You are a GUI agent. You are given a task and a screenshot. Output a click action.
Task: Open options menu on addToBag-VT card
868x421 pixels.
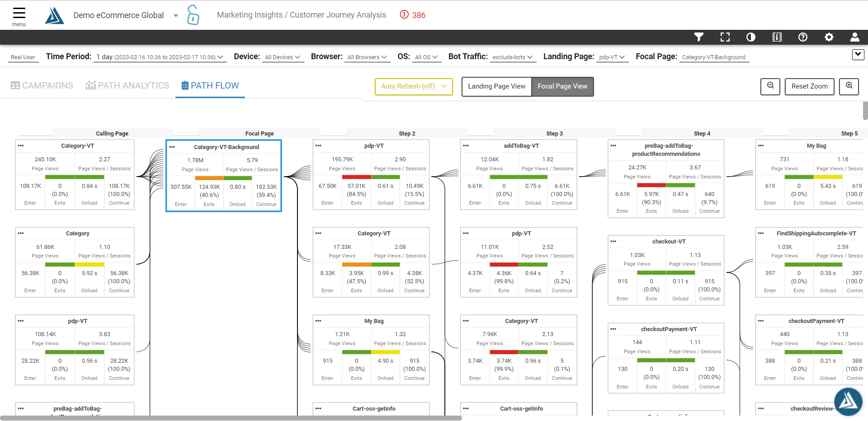(466, 145)
